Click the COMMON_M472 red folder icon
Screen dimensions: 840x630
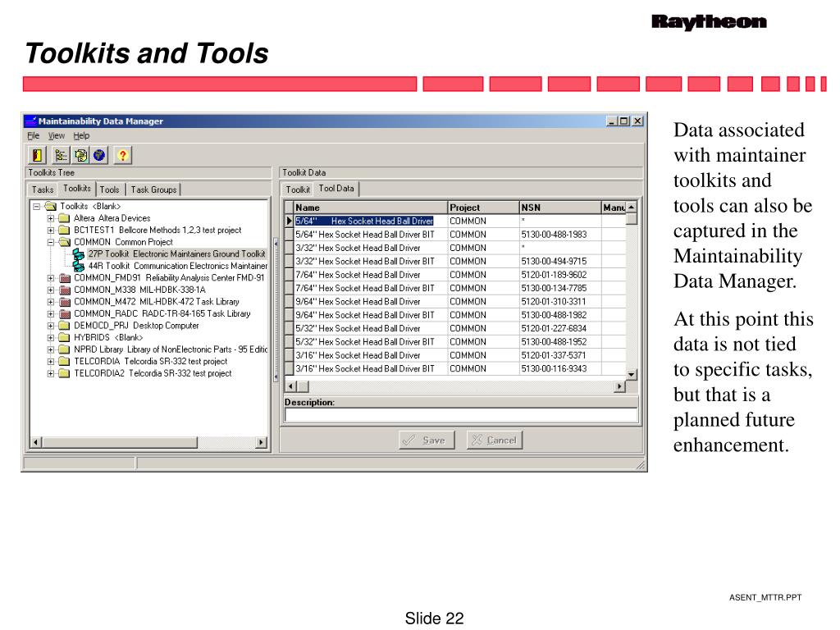(x=64, y=302)
